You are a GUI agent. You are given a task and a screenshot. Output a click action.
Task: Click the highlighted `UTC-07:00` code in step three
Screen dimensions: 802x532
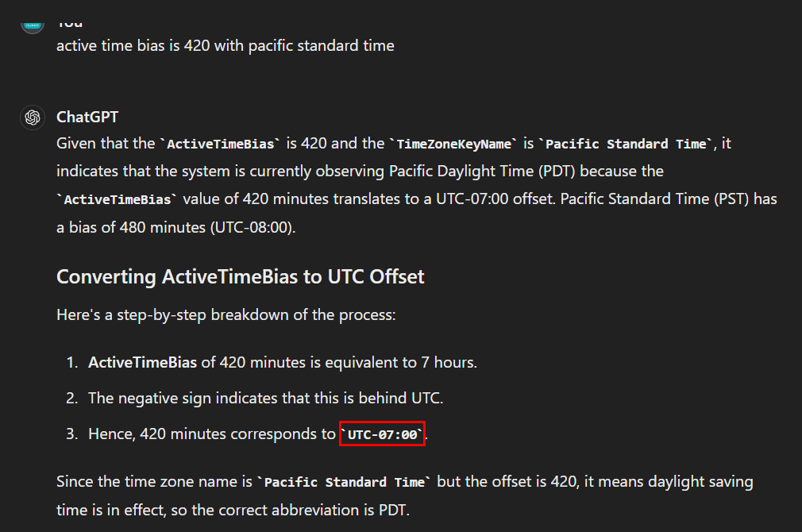click(x=382, y=434)
